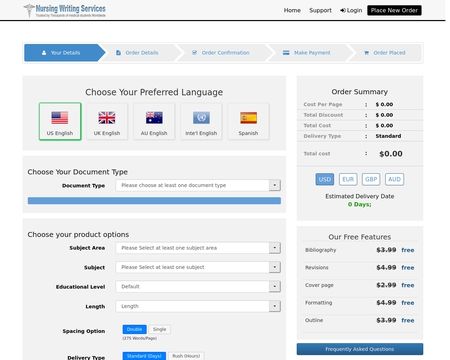Viewport: 450px width, 360px height.
Task: Select Spanish language card label
Action: tap(248, 133)
